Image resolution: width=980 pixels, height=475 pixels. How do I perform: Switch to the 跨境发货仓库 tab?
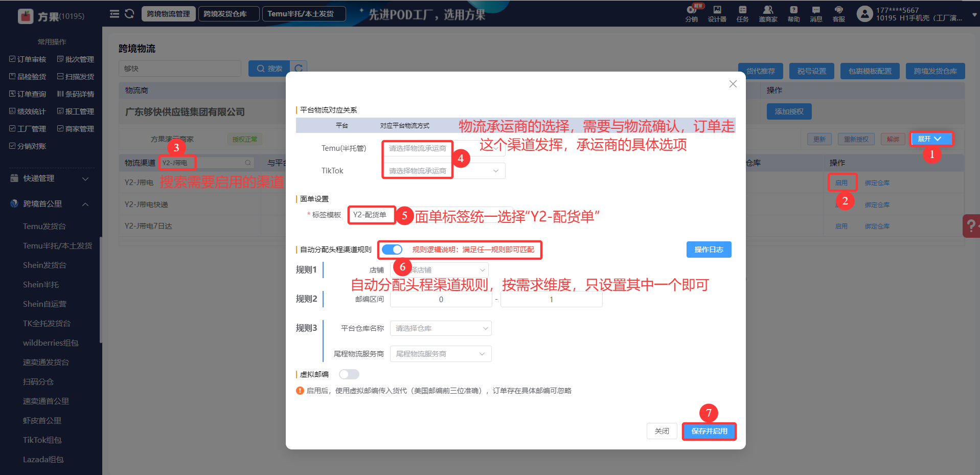(229, 14)
